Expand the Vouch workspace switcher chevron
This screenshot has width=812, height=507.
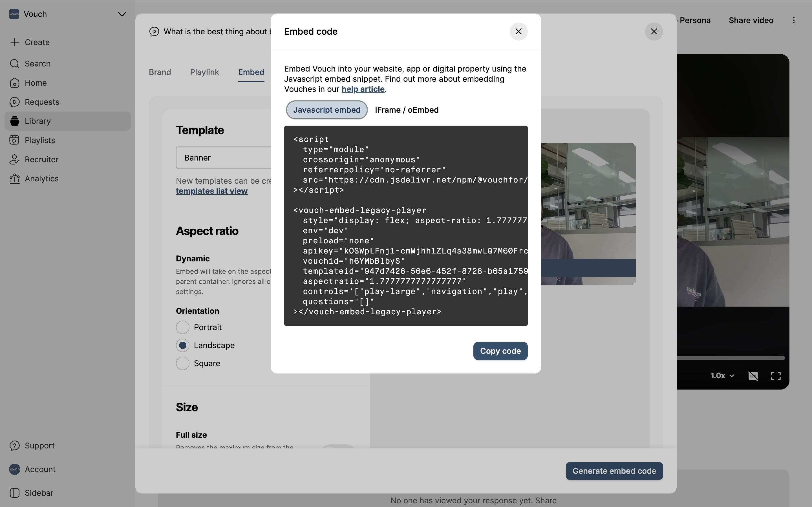122,14
